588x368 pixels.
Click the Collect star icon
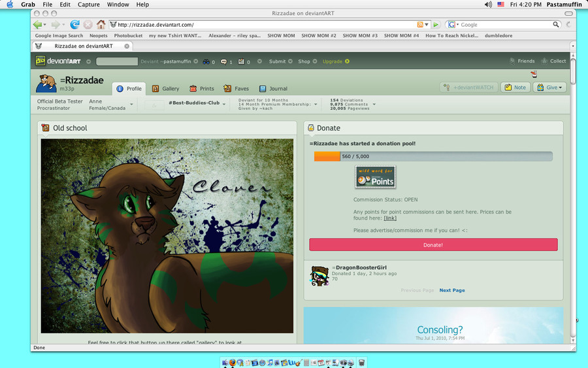pos(544,61)
